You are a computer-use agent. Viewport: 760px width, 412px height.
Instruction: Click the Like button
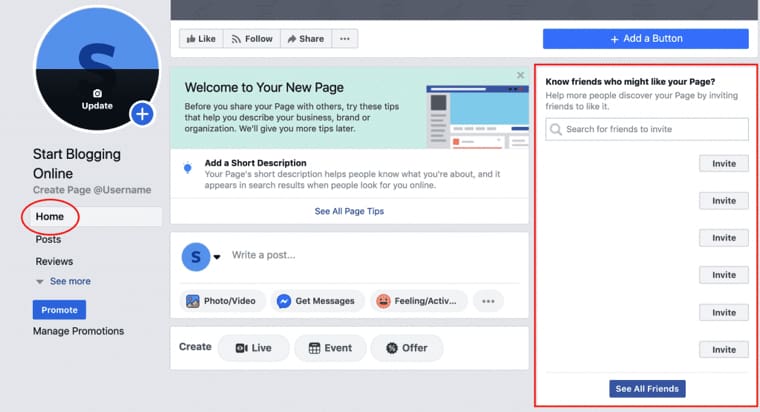(x=201, y=39)
